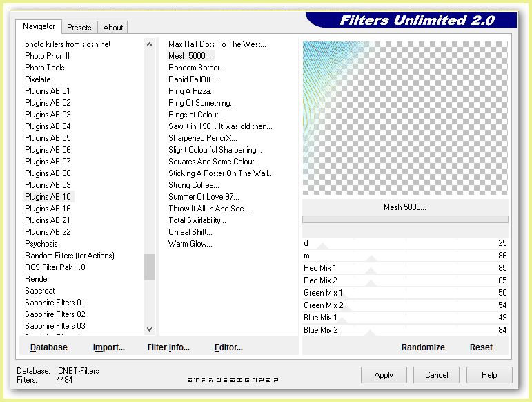This screenshot has height=402, width=532.
Task: Click Randomize
Action: pos(423,347)
